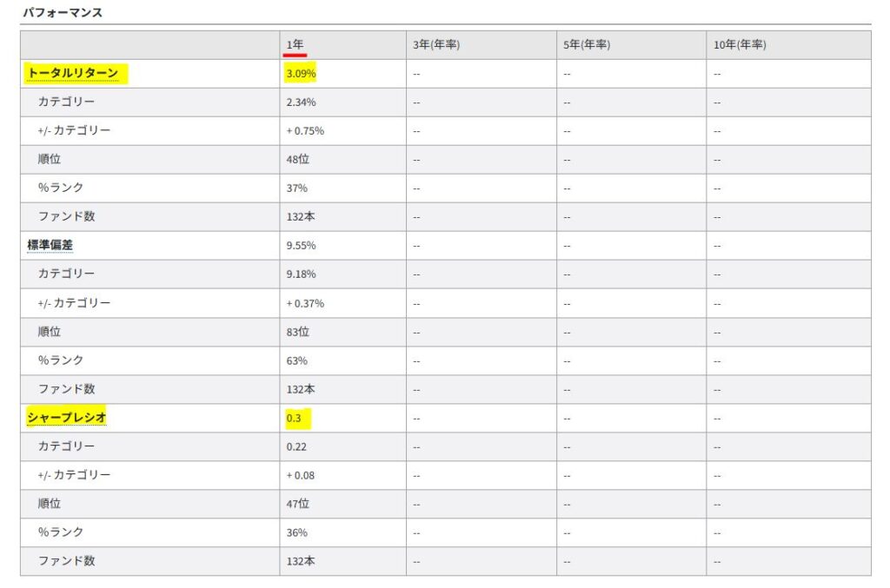Image resolution: width=890 pixels, height=588 pixels.
Task: Click the 47位 ranking cell
Action: point(297,504)
